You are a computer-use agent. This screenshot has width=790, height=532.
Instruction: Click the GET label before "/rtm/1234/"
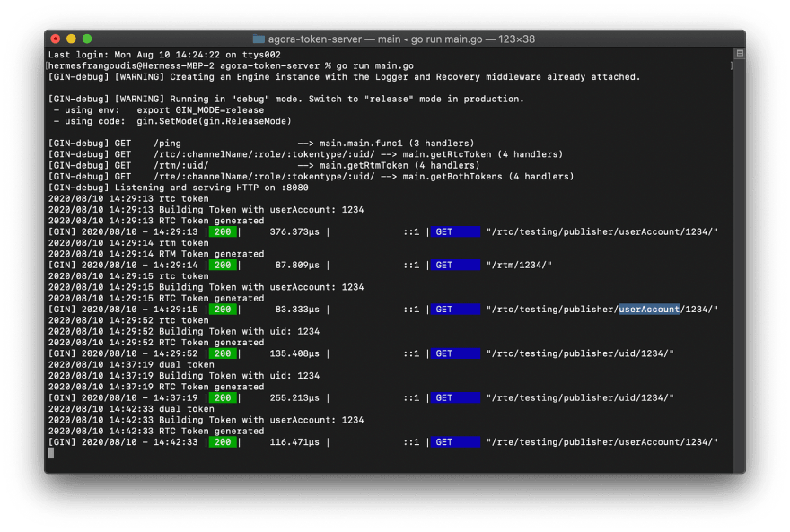pos(455,265)
